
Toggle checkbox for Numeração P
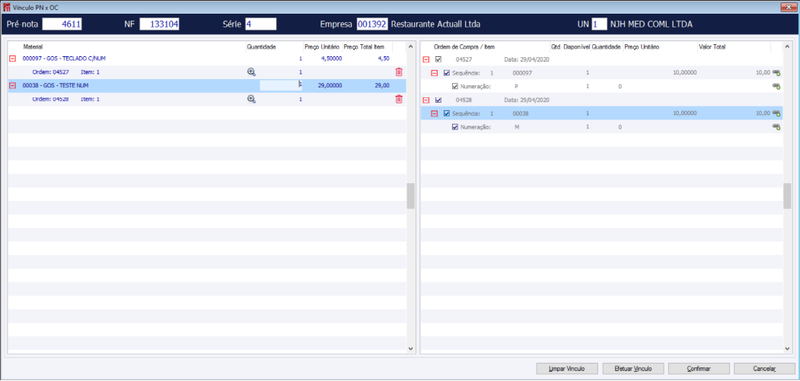click(455, 86)
